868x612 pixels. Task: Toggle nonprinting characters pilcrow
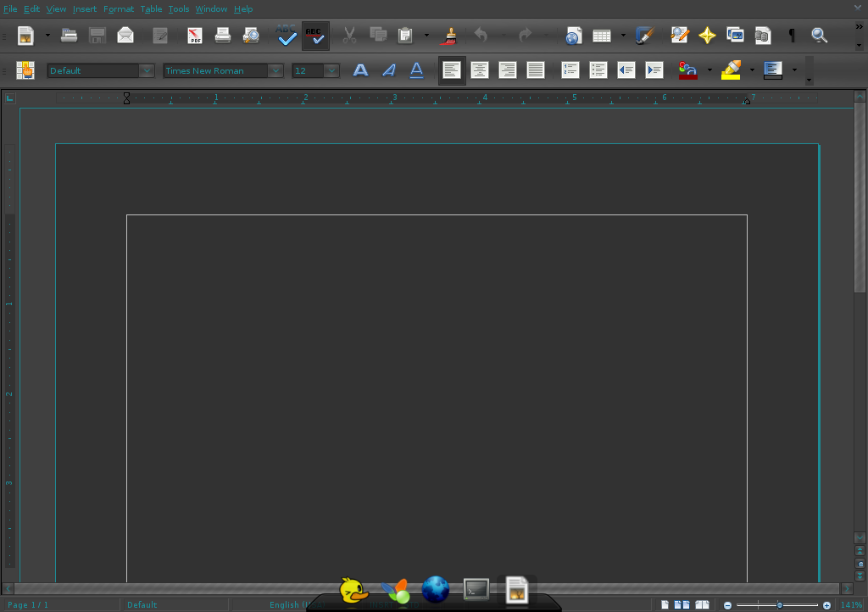(x=792, y=36)
